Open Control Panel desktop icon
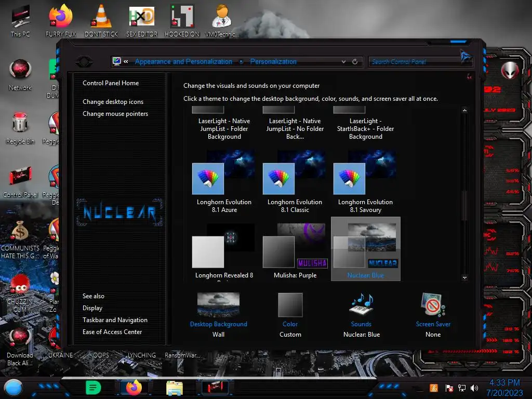This screenshot has width=532, height=399. tap(20, 182)
